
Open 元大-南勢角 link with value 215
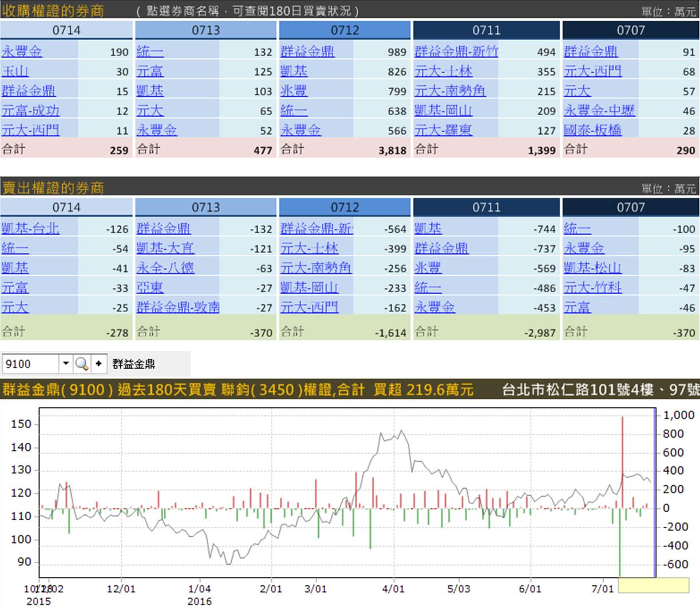click(x=450, y=91)
